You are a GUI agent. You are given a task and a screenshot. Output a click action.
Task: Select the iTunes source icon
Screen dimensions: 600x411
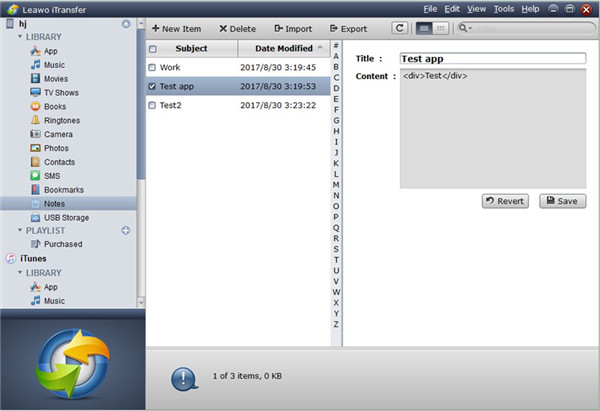coord(11,258)
